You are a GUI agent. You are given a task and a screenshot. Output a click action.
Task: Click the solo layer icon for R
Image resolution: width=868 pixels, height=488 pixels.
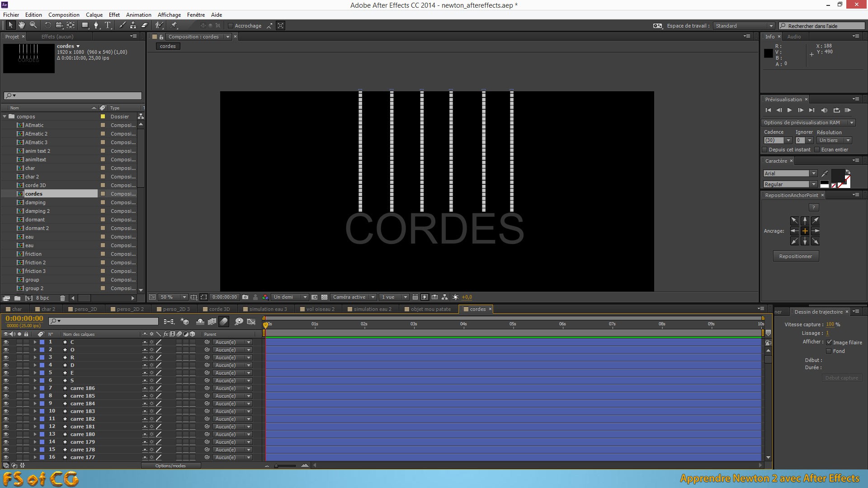pyautogui.click(x=18, y=357)
